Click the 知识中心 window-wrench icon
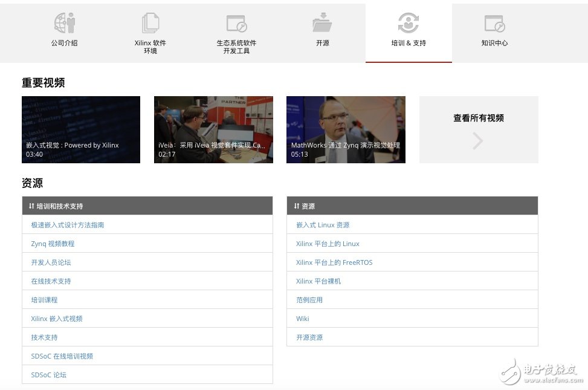 [x=494, y=23]
